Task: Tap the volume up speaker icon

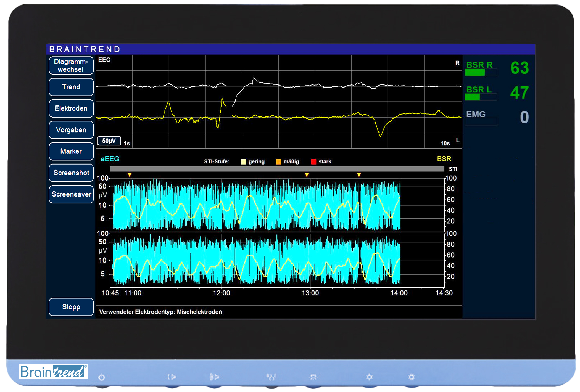Action: pos(214,377)
